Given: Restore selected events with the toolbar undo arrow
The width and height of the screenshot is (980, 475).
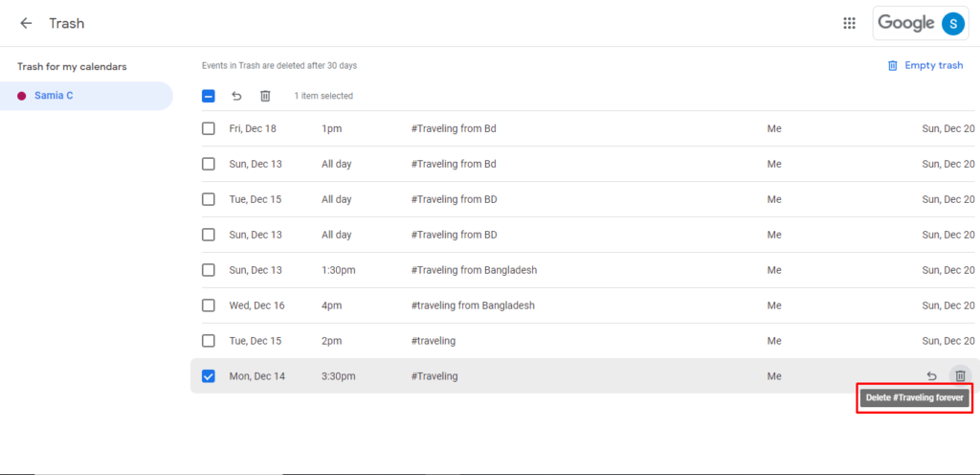Looking at the screenshot, I should (236, 96).
